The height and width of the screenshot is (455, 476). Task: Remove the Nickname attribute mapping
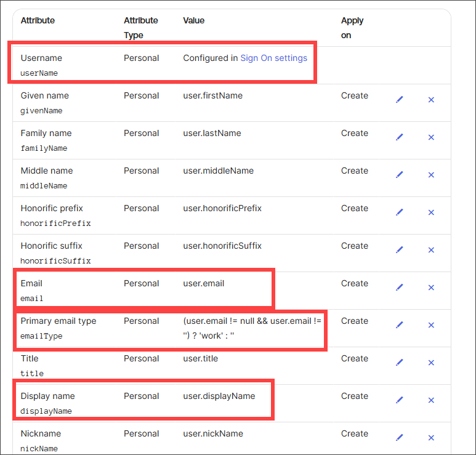point(431,438)
